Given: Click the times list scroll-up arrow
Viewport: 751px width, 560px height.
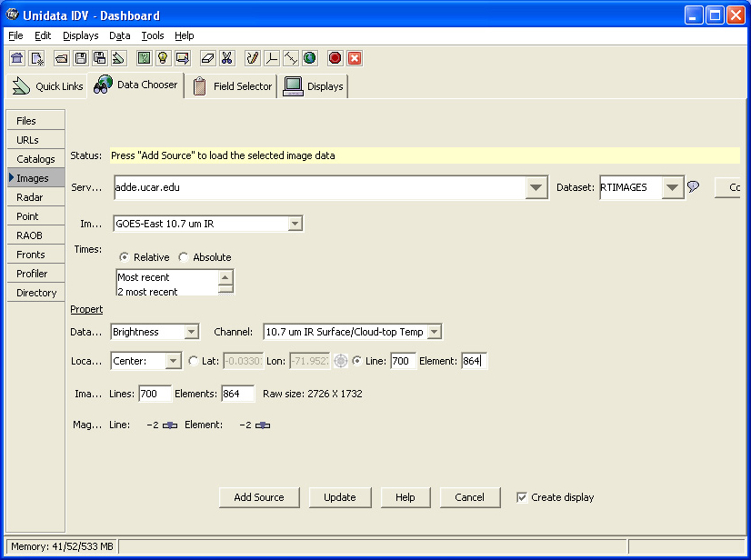Looking at the screenshot, I should coord(225,277).
